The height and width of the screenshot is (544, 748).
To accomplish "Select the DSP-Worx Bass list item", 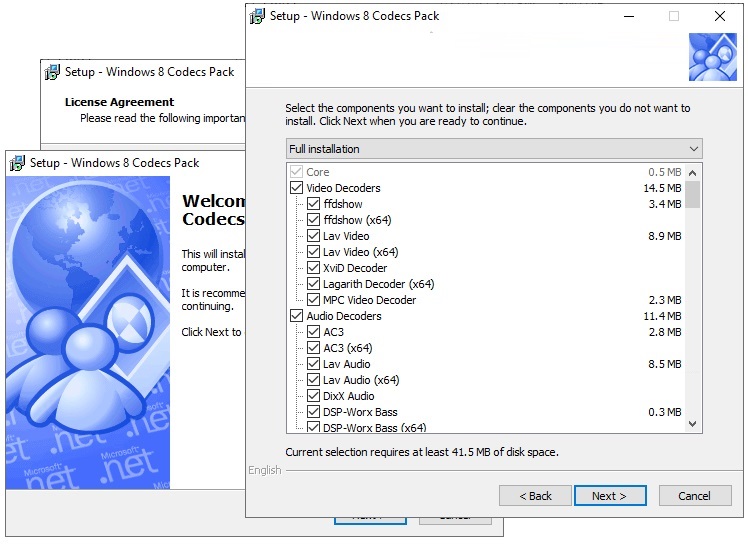I will (360, 412).
